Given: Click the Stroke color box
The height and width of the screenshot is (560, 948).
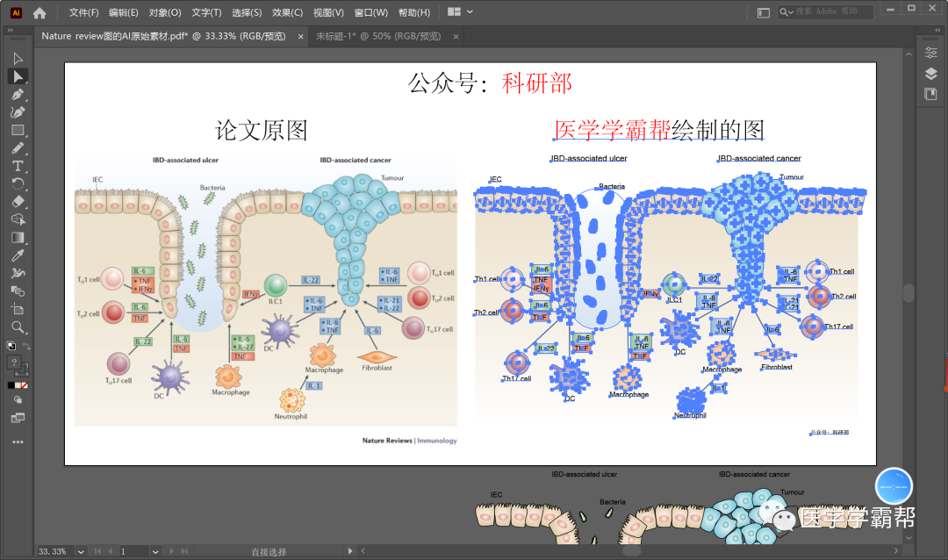Looking at the screenshot, I should (22, 369).
